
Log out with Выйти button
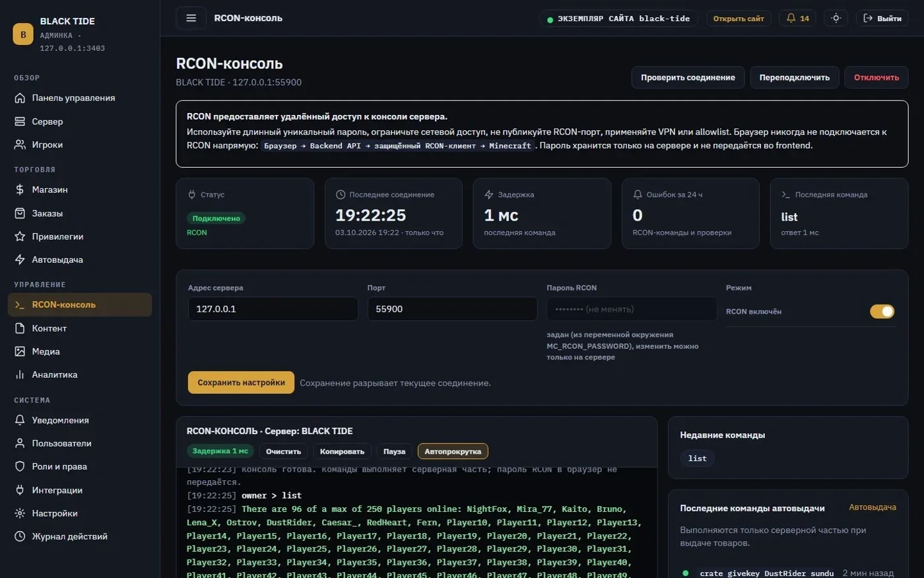click(x=882, y=18)
